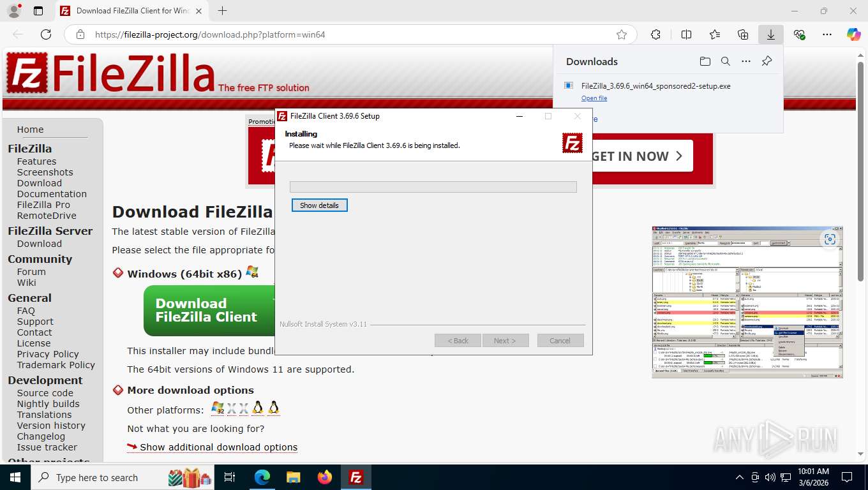
Task: Pin the Downloads panel
Action: [767, 61]
